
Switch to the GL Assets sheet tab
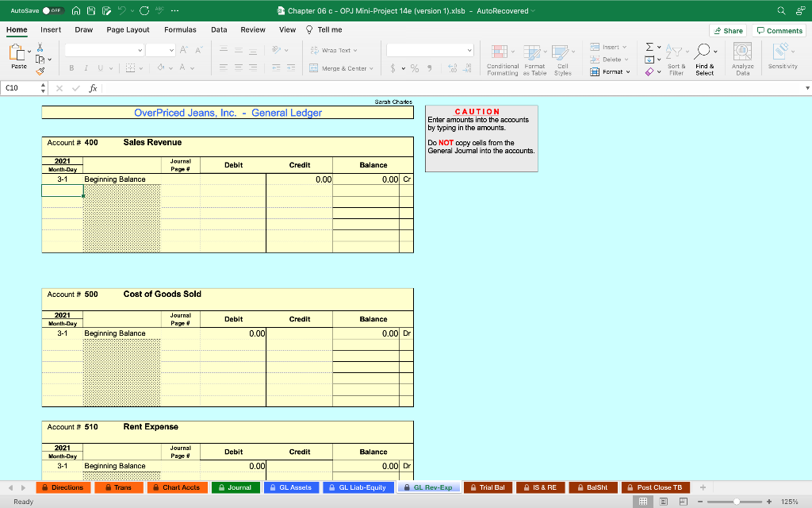coord(291,487)
